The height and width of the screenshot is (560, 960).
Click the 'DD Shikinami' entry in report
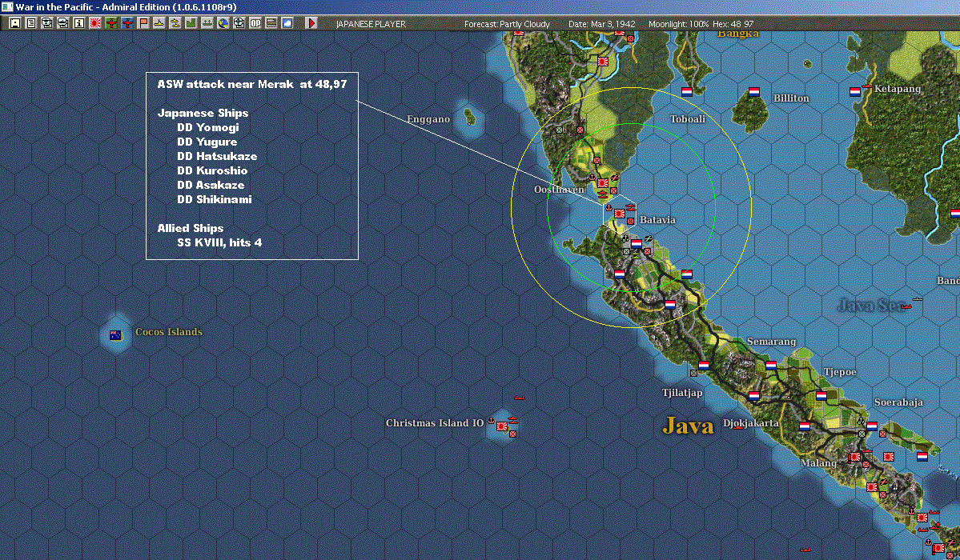(x=215, y=199)
